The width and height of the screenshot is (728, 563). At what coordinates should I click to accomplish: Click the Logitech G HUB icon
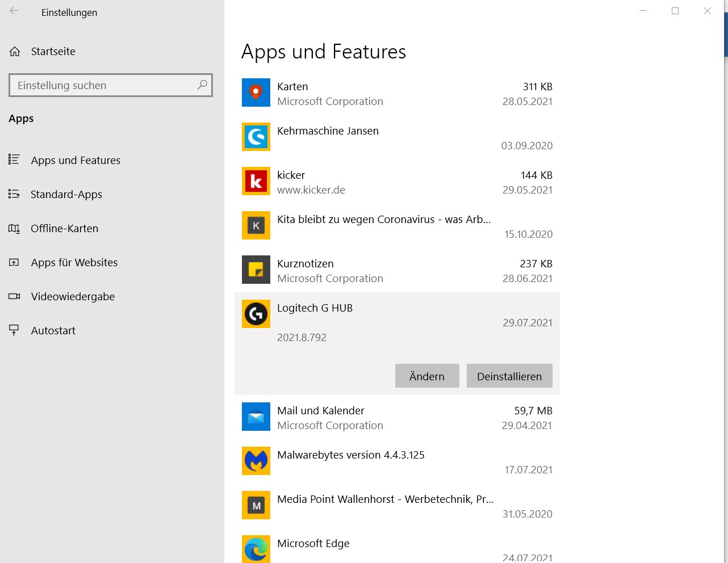click(256, 314)
